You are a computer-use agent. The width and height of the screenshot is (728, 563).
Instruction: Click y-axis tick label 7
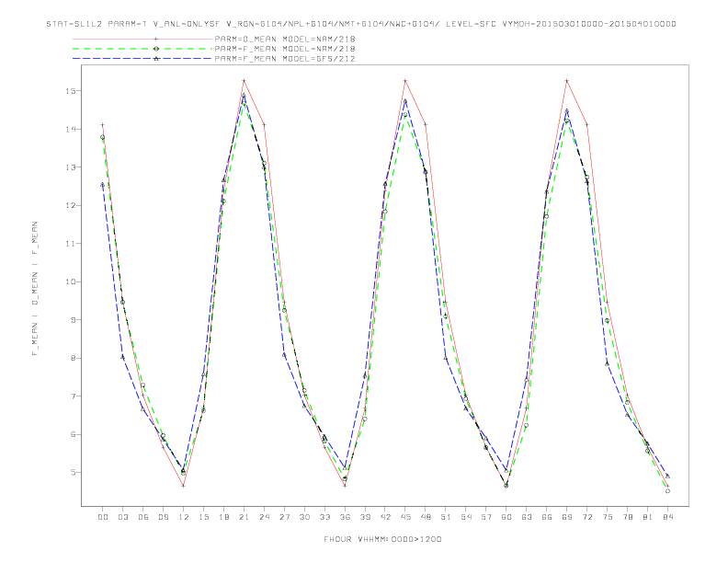click(x=74, y=396)
